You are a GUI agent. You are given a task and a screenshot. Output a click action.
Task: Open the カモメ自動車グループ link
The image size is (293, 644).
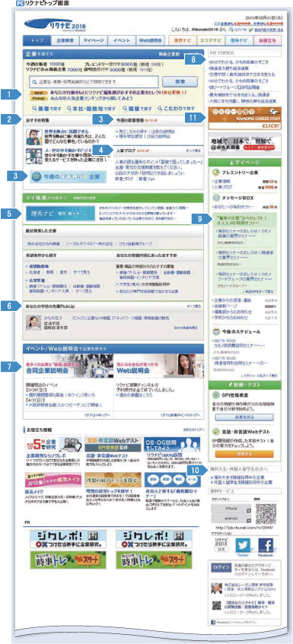coord(135,243)
